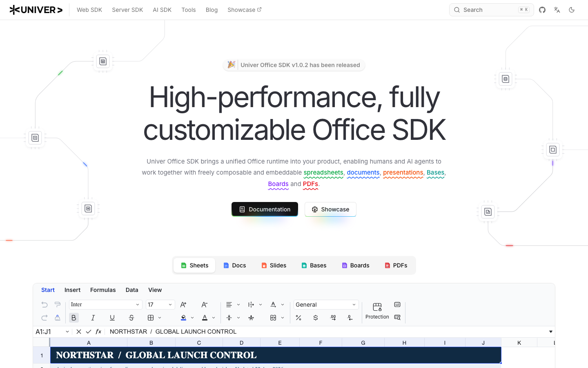Click the Redo icon in spreadsheet toolbar
Image resolution: width=588 pixels, height=368 pixels.
coord(45,318)
